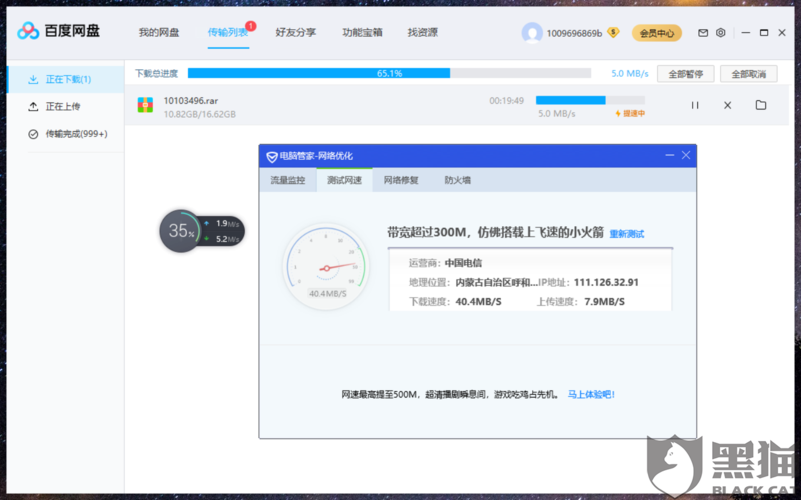Click the rar file type icon
The height and width of the screenshot is (500, 801).
coord(145,105)
